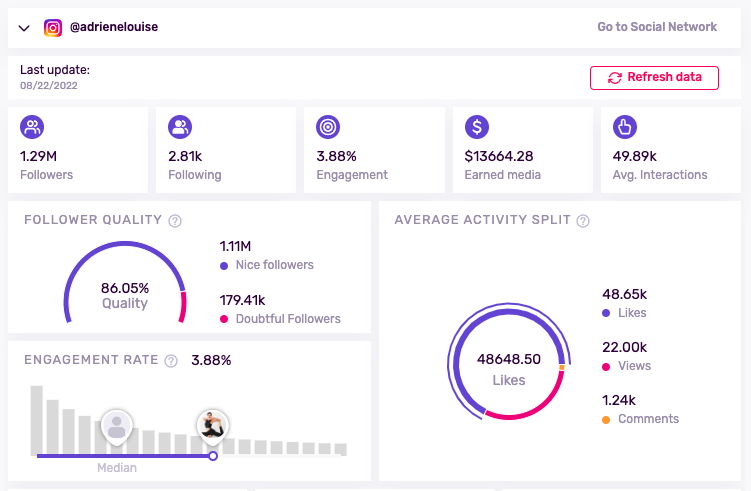
Task: Open the Go to Social Network link
Action: pyautogui.click(x=657, y=27)
